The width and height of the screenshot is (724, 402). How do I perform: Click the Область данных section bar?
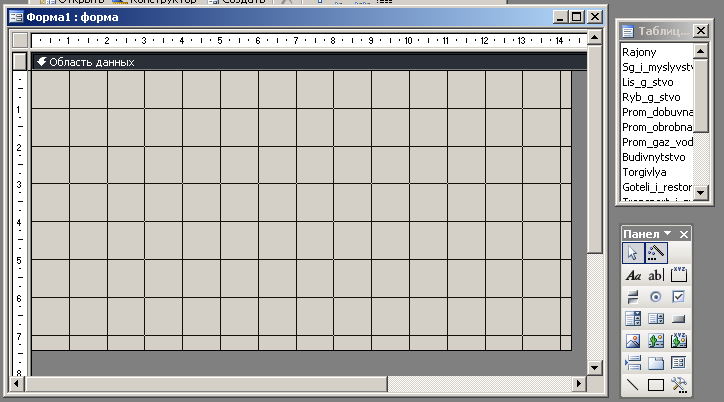pos(309,62)
